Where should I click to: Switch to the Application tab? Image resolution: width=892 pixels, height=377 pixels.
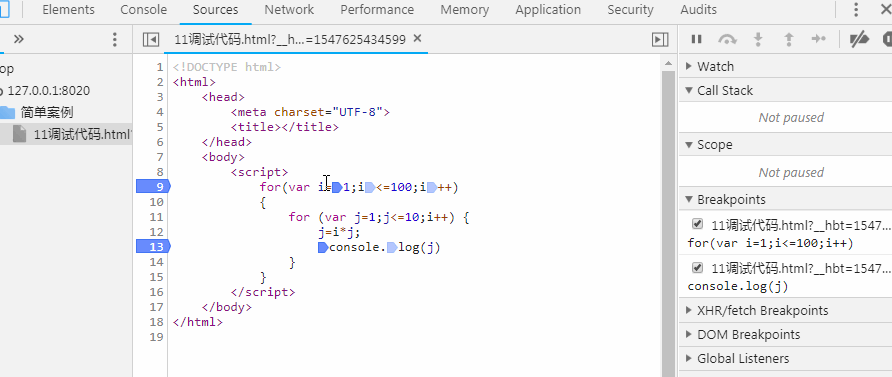click(x=548, y=10)
